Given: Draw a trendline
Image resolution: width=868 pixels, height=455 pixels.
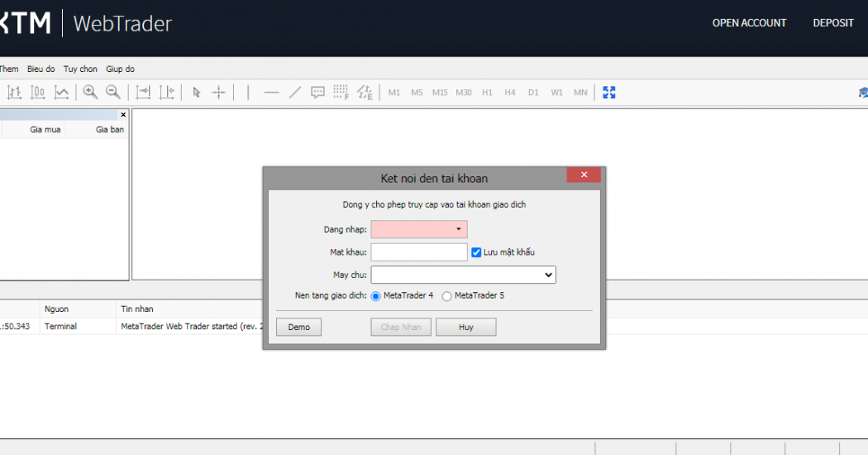Looking at the screenshot, I should click(x=295, y=93).
